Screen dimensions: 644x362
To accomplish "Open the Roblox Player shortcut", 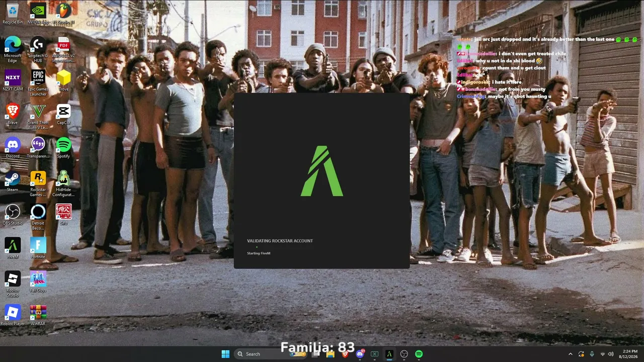I will [x=13, y=315].
